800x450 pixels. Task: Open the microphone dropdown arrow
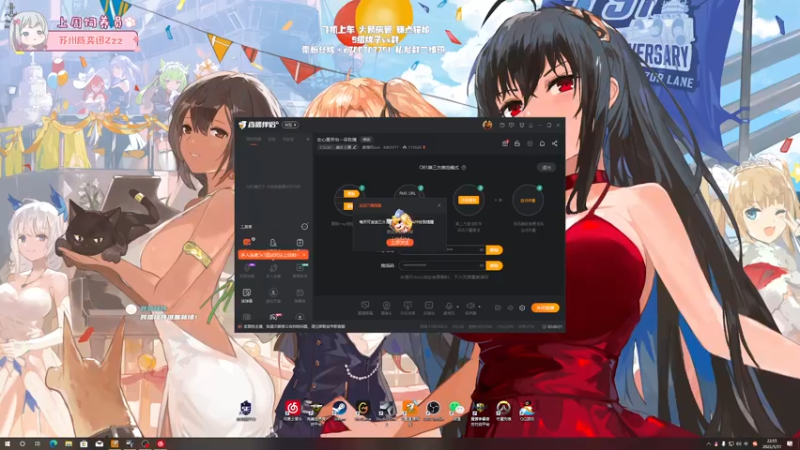click(x=457, y=307)
